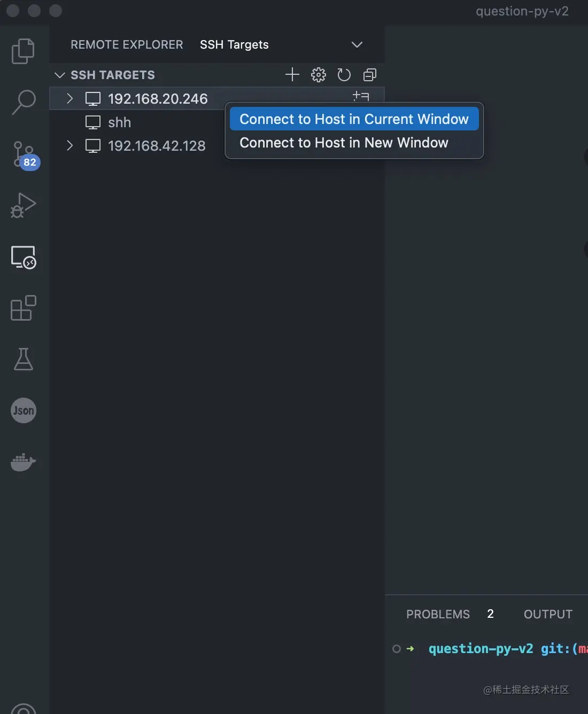Screen dimensions: 588x714
Task: Choose Connect to Host in New Window
Action: click(x=344, y=143)
